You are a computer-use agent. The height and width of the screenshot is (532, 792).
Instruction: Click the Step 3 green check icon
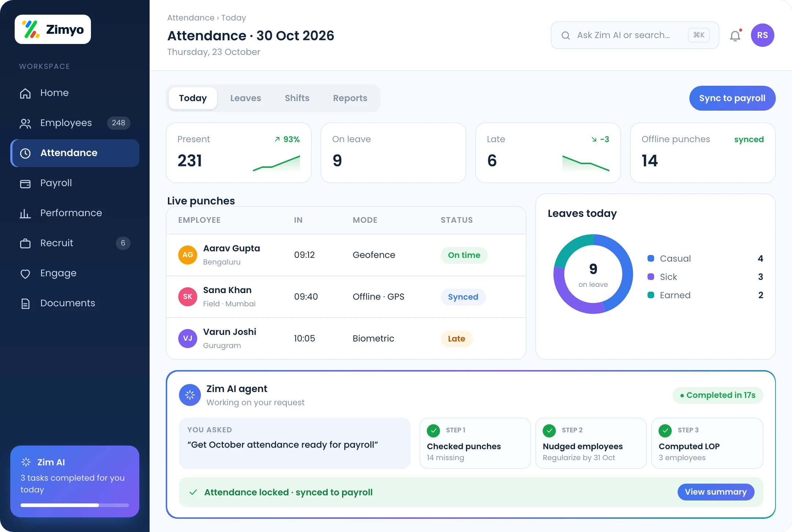click(665, 431)
